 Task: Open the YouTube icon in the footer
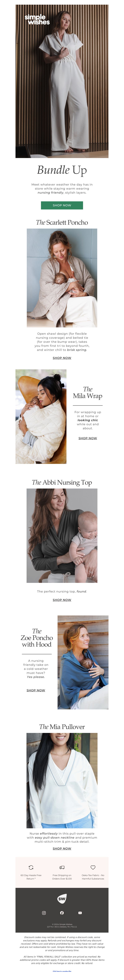pos(80,913)
